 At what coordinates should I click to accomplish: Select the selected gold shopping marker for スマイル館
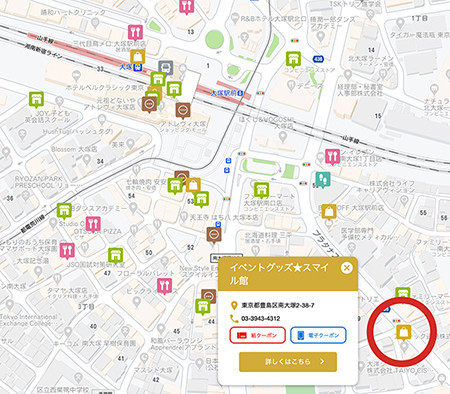[404, 333]
